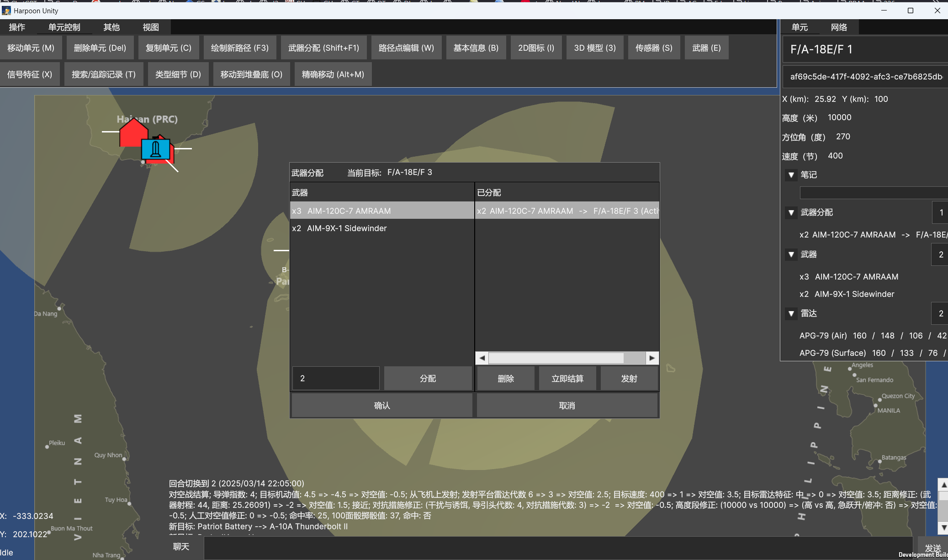Switch to the 网络 tab
Image resolution: width=948 pixels, height=560 pixels.
pyautogui.click(x=839, y=27)
